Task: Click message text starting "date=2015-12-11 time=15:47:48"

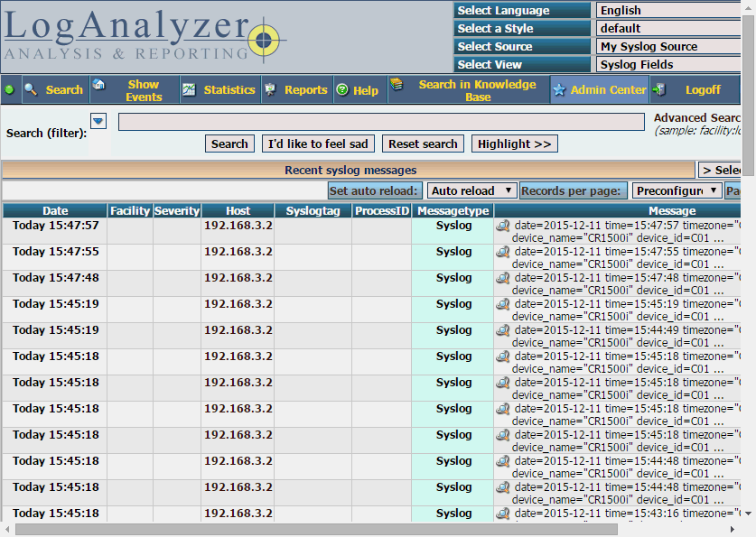Action: coord(626,283)
